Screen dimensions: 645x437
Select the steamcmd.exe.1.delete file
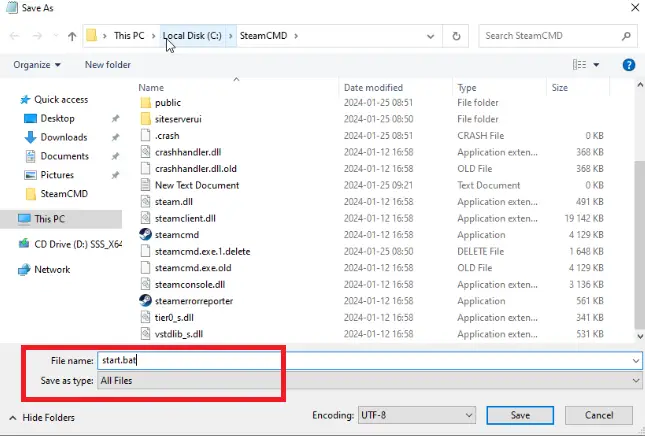coord(202,251)
